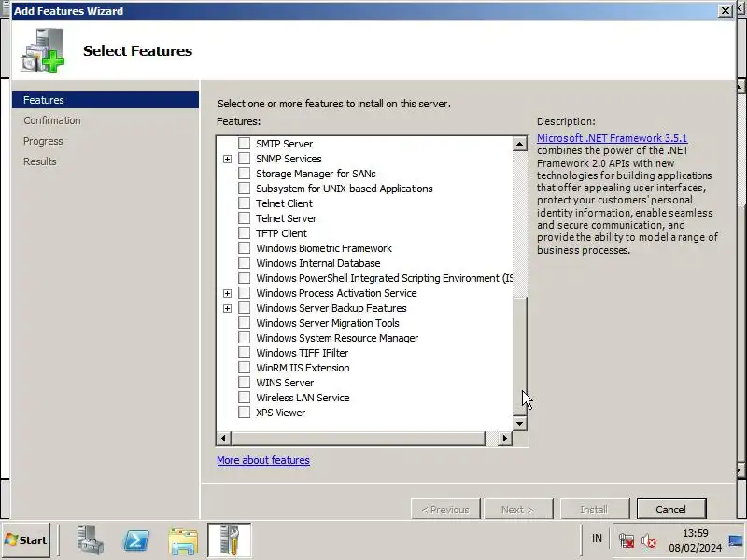Enable the WinRM IIS Extension checkbox

coord(244,367)
